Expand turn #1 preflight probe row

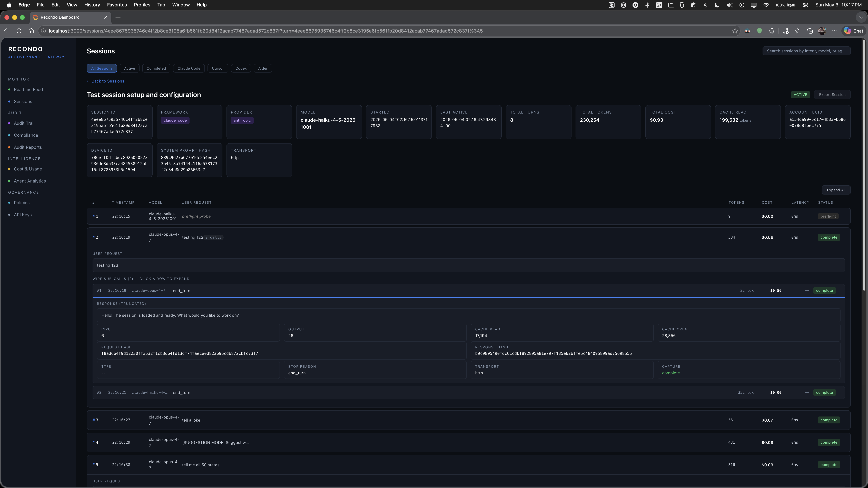pos(468,216)
